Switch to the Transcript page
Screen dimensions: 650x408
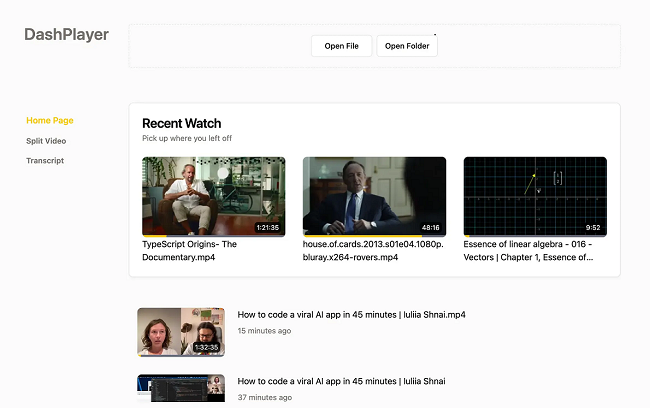pyautogui.click(x=45, y=161)
